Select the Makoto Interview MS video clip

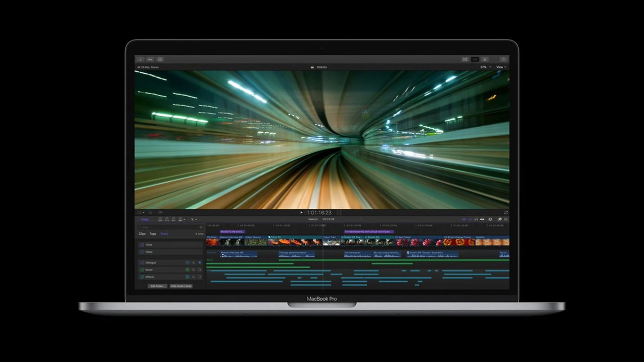(x=231, y=241)
